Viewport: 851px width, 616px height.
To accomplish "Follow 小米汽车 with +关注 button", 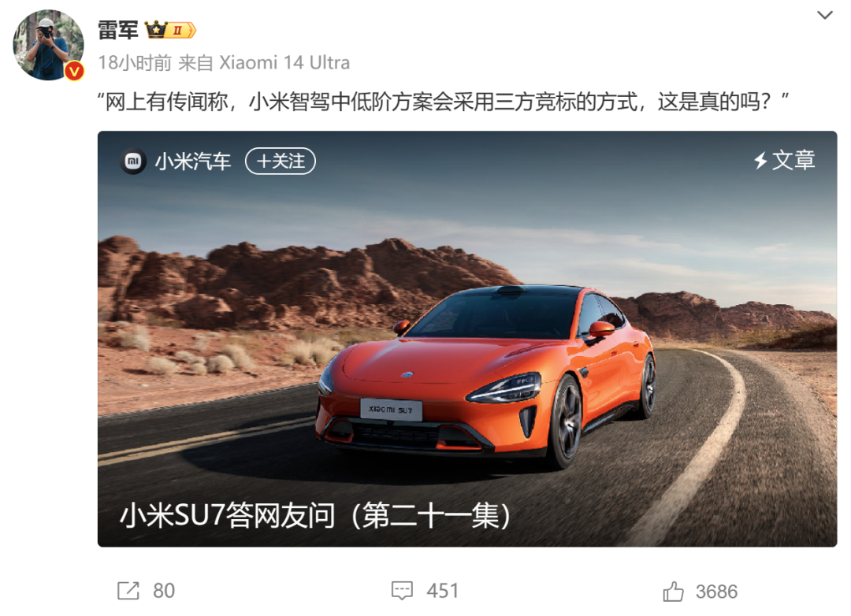I will (x=280, y=161).
